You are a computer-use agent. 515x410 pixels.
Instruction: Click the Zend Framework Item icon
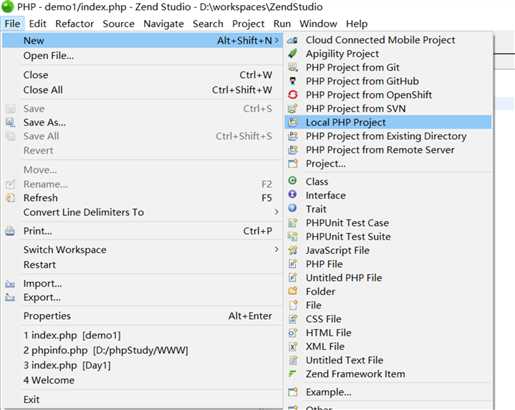click(293, 374)
